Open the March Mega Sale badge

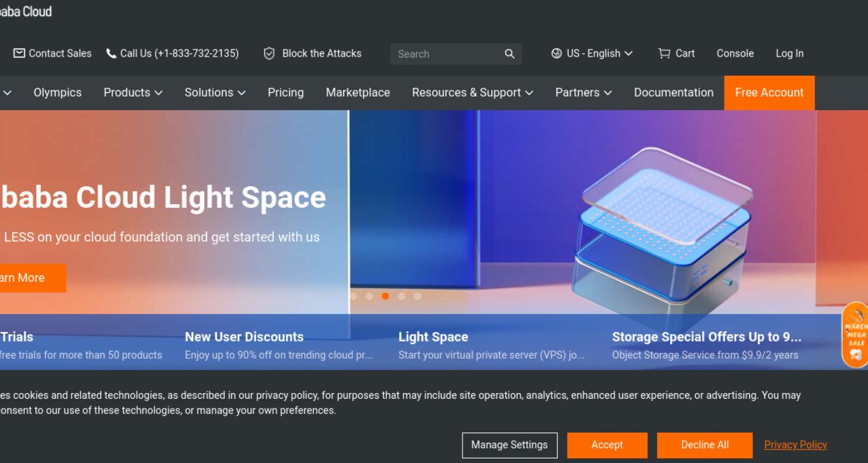[855, 335]
